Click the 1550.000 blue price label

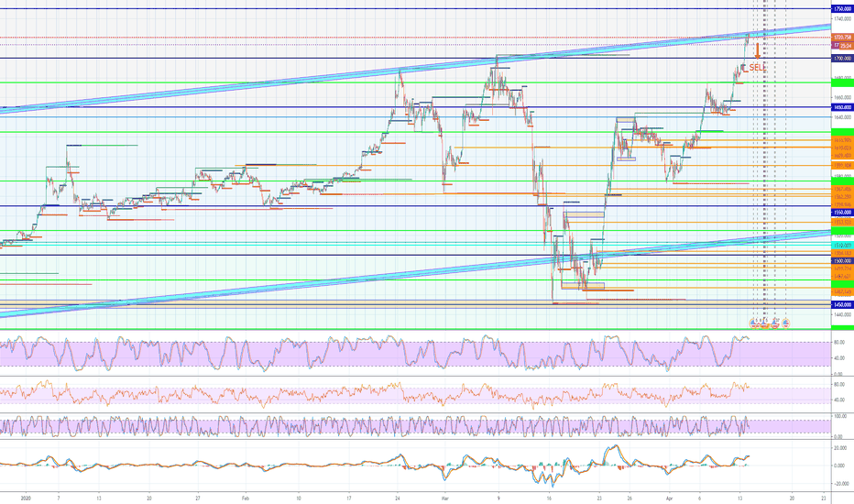point(843,212)
